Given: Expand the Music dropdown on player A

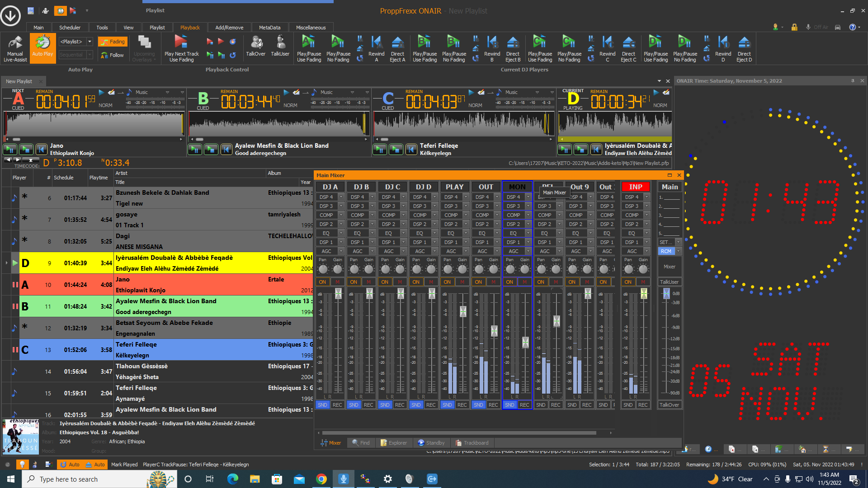Looking at the screenshot, I should click(x=168, y=92).
